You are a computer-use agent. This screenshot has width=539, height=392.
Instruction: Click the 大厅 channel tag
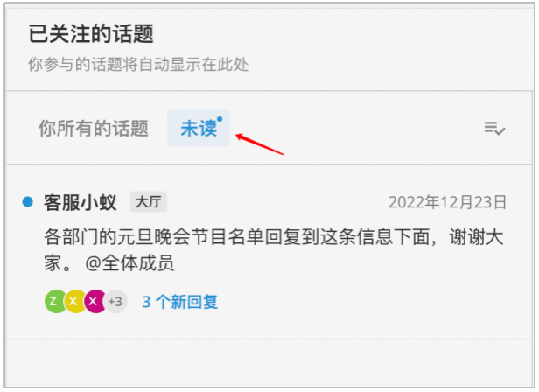(149, 202)
